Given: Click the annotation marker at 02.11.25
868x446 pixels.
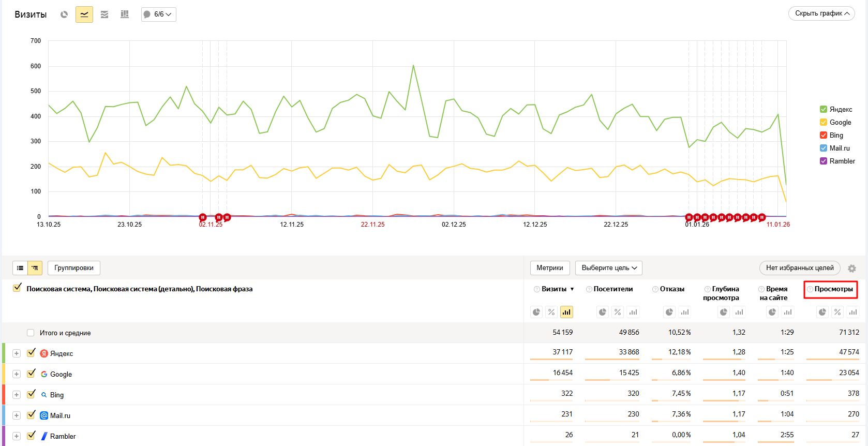Looking at the screenshot, I should tap(203, 217).
